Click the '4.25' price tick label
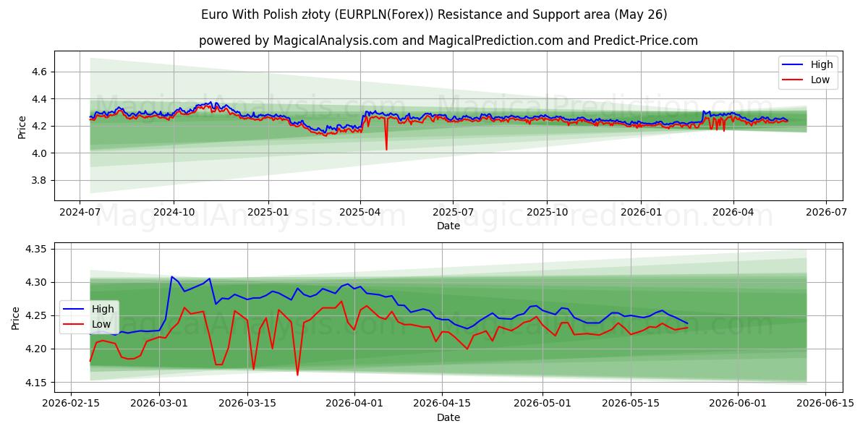This screenshot has width=868, height=434. coord(38,316)
